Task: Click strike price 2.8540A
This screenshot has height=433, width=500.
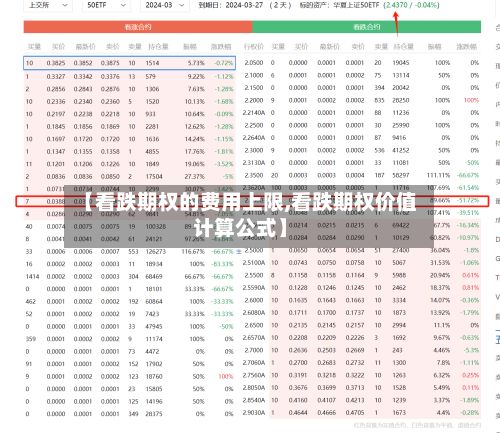Action: click(254, 400)
